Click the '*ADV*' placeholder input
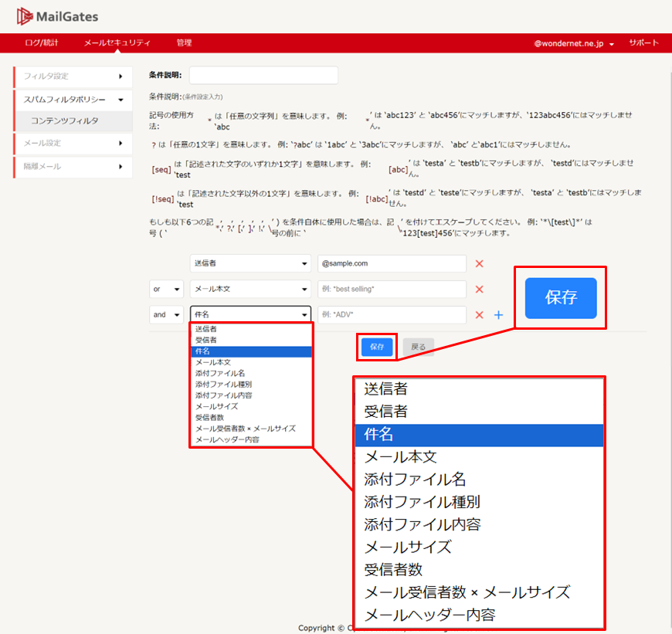The image size is (672, 634). pos(392,315)
